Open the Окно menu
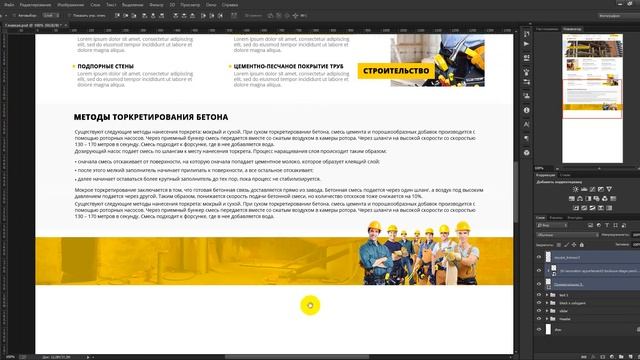 point(211,5)
